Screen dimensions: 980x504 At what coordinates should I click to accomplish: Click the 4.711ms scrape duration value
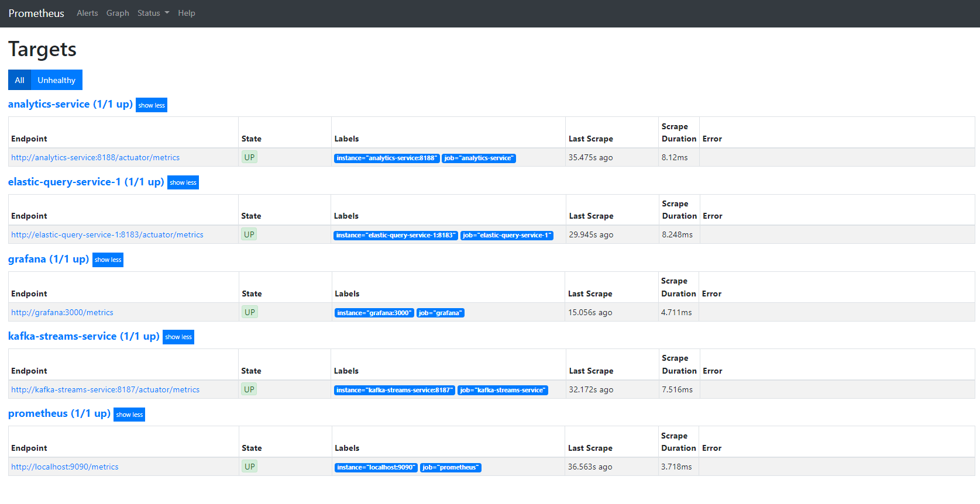[x=676, y=312]
